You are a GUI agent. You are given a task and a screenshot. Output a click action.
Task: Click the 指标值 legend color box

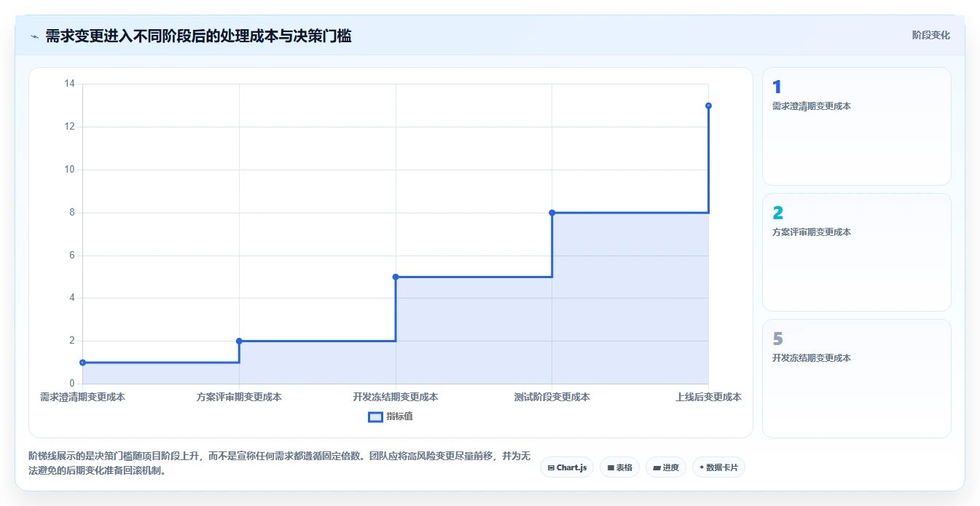click(375, 417)
